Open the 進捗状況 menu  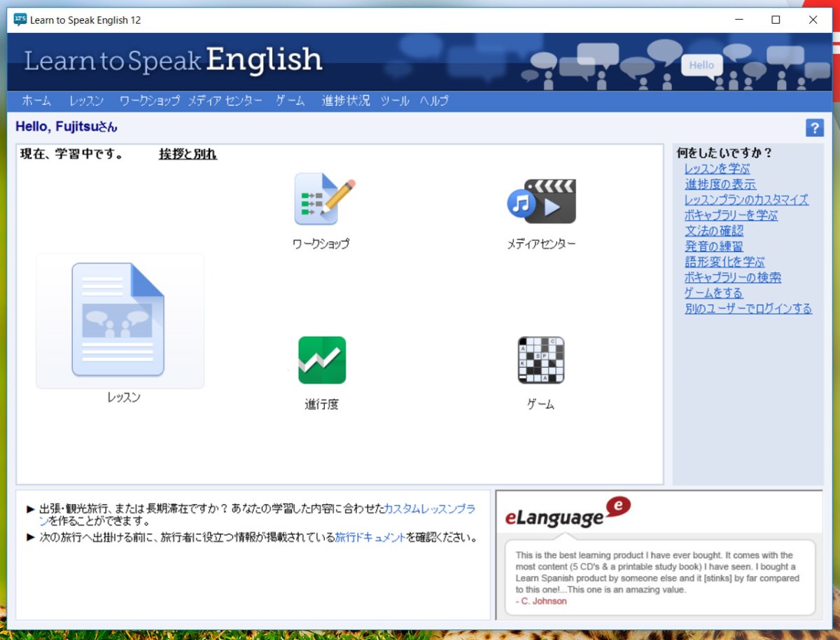[344, 100]
